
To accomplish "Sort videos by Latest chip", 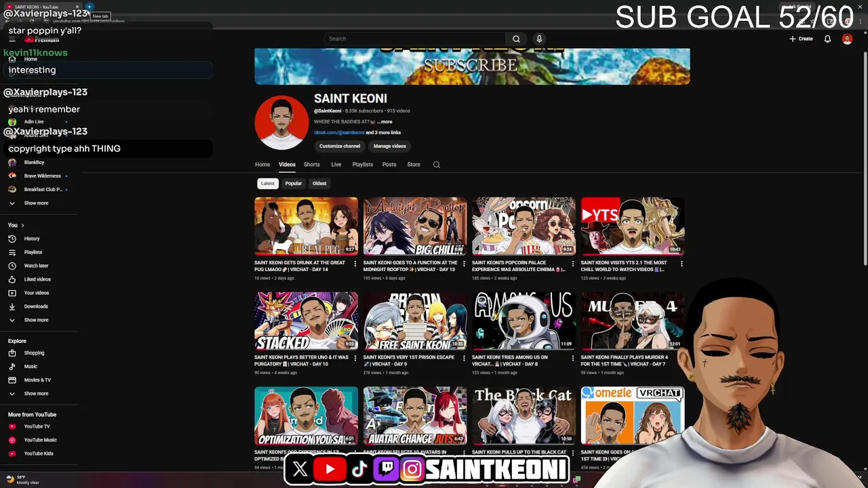I will coord(268,184).
